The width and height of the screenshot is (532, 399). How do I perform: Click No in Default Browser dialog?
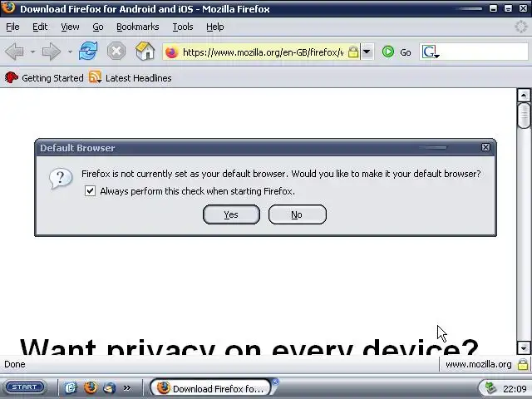pos(298,214)
